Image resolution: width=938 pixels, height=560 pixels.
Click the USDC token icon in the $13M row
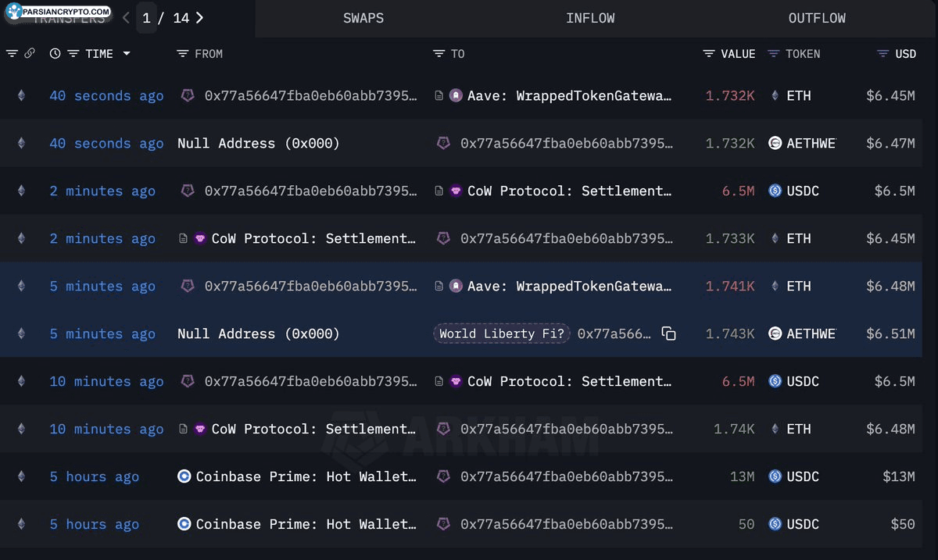coord(775,476)
